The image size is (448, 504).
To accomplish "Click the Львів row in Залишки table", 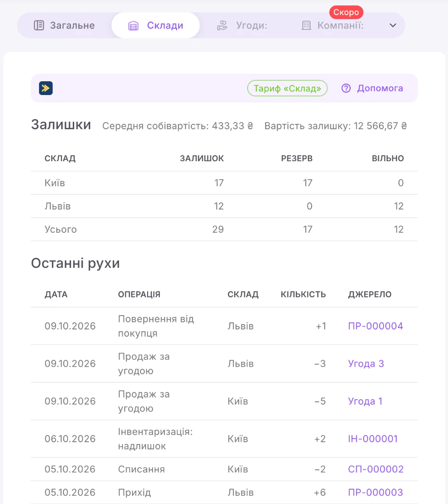I will [224, 206].
